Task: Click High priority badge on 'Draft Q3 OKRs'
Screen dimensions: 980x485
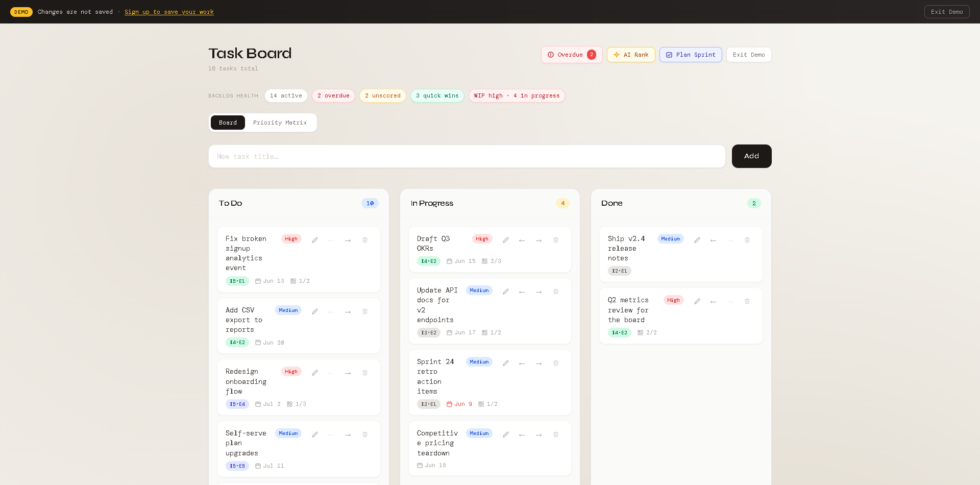Action: pyautogui.click(x=482, y=239)
